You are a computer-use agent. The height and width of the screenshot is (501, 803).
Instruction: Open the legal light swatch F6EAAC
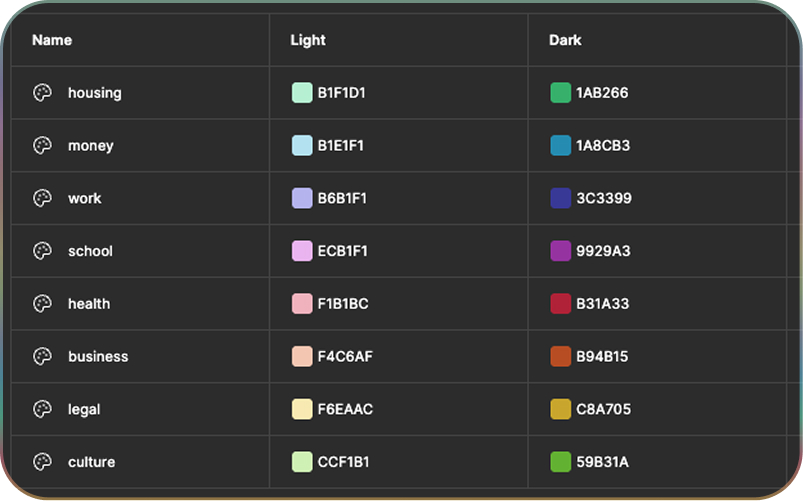pyautogui.click(x=302, y=409)
